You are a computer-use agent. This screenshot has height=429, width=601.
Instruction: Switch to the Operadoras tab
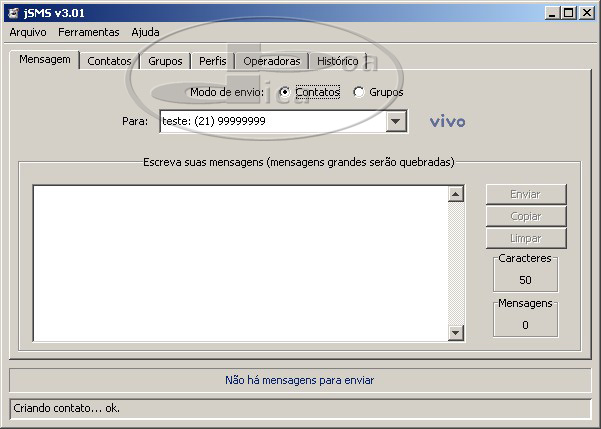pos(271,61)
